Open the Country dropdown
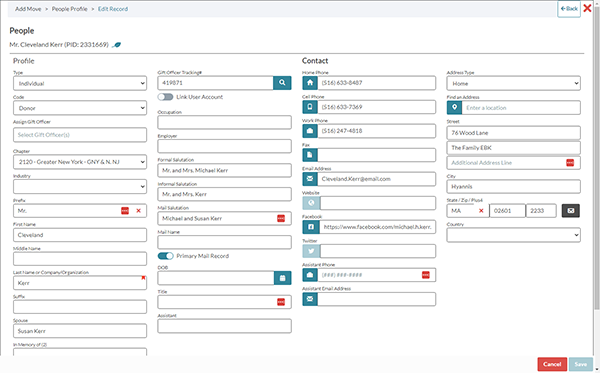 [x=514, y=235]
